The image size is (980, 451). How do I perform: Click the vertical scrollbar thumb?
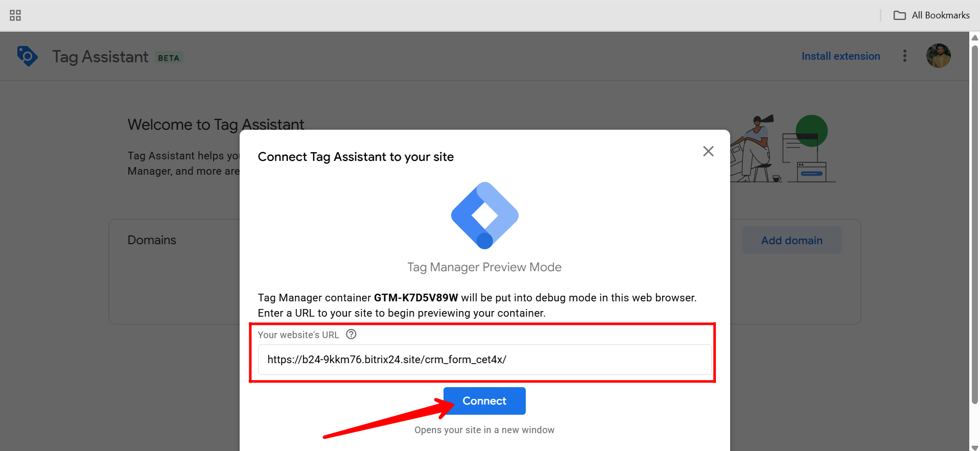pos(974,225)
